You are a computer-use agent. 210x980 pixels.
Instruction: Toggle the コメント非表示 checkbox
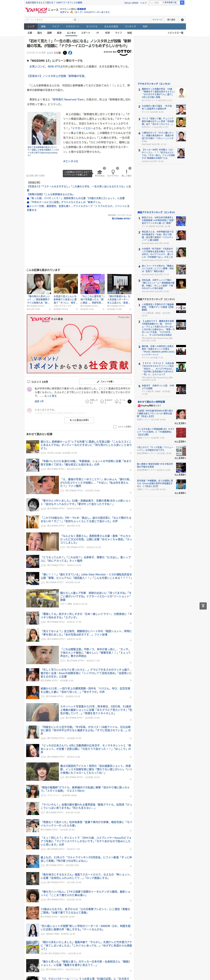[115, 426]
